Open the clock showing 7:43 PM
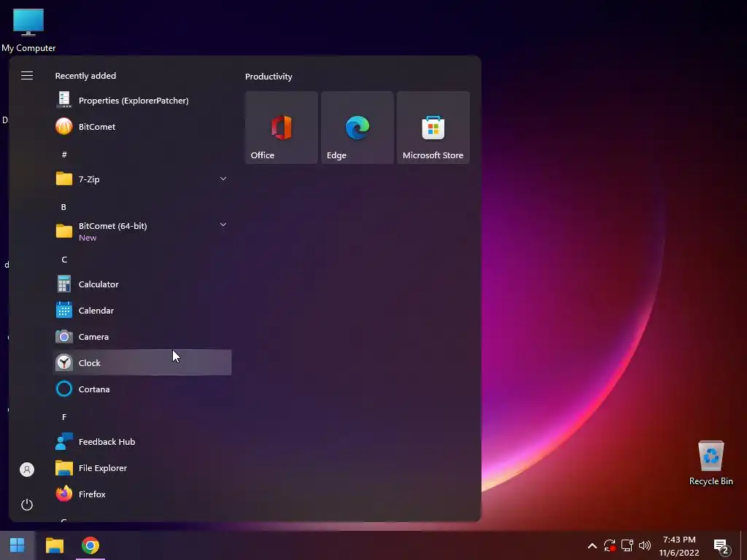Viewport: 747px width, 560px height. tap(679, 545)
